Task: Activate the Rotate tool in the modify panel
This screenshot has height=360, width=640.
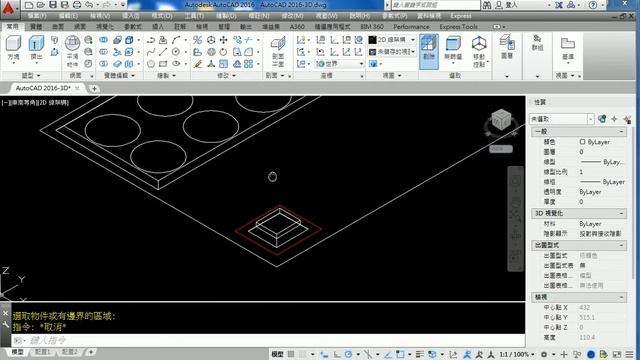Action: coord(223,52)
